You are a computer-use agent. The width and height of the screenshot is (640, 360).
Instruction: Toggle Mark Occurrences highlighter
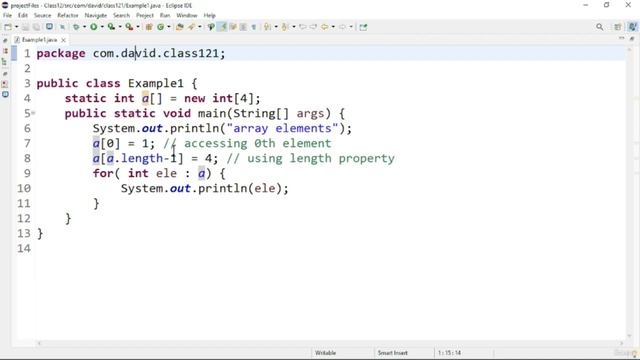point(222,27)
